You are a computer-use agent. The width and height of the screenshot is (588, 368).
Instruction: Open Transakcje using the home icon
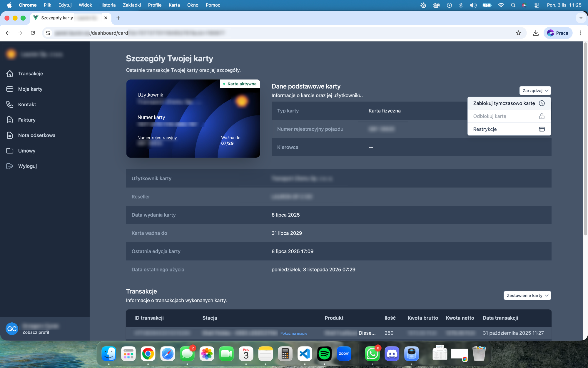10,74
